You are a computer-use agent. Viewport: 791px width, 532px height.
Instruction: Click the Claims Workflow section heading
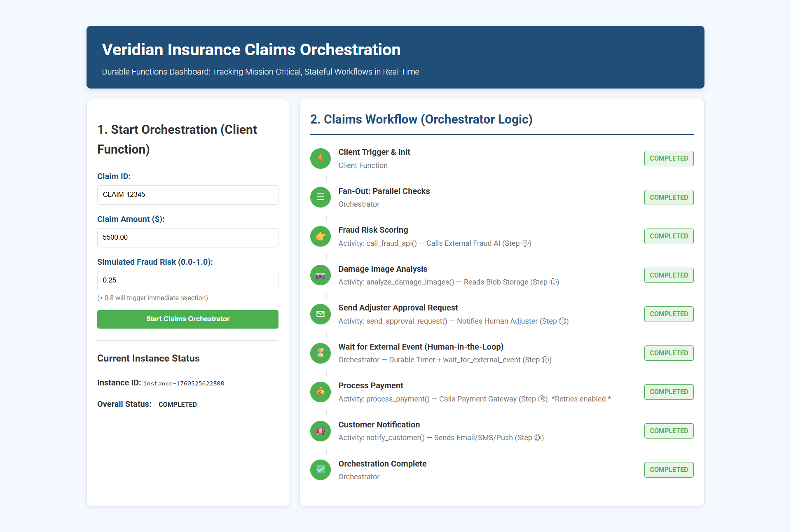point(421,119)
